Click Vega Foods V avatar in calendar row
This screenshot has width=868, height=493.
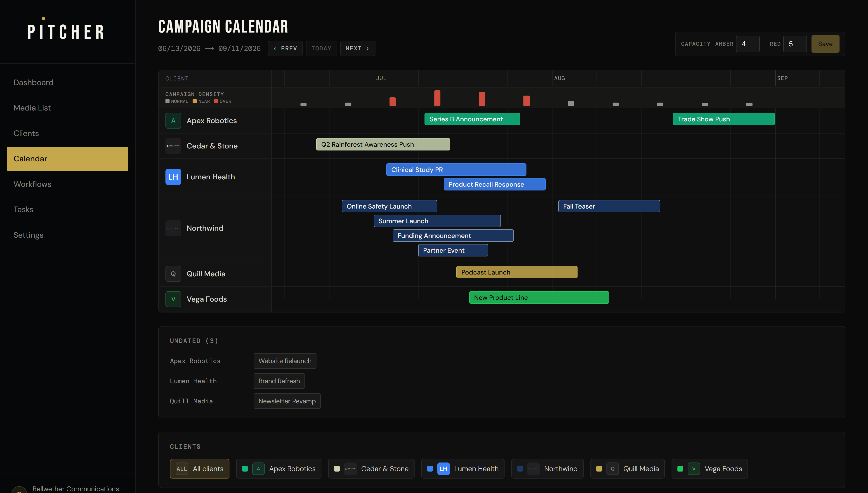coord(173,299)
